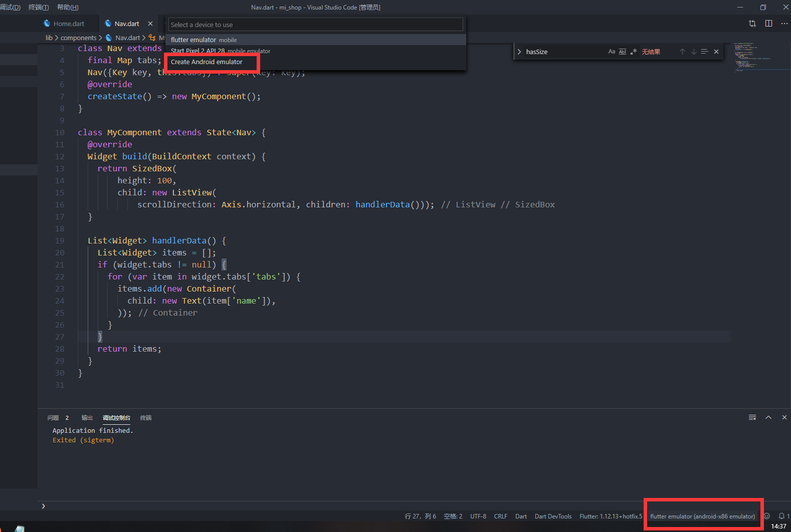Viewport: 791px width, 532px height.
Task: Click the 'Exited (sigterm)' console line
Action: (x=83, y=440)
